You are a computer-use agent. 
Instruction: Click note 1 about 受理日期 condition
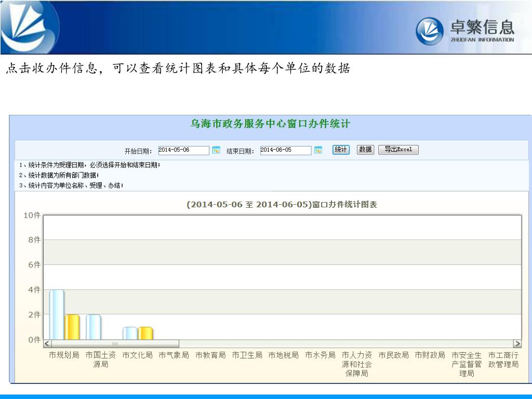[89, 165]
